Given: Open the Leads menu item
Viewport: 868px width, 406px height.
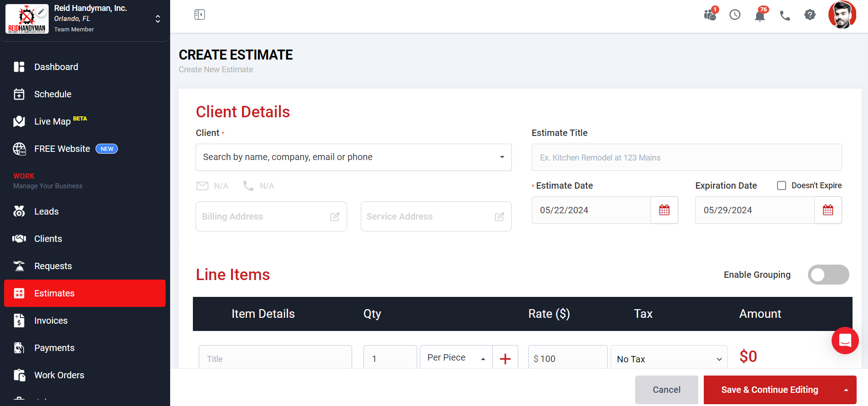Looking at the screenshot, I should [x=46, y=211].
